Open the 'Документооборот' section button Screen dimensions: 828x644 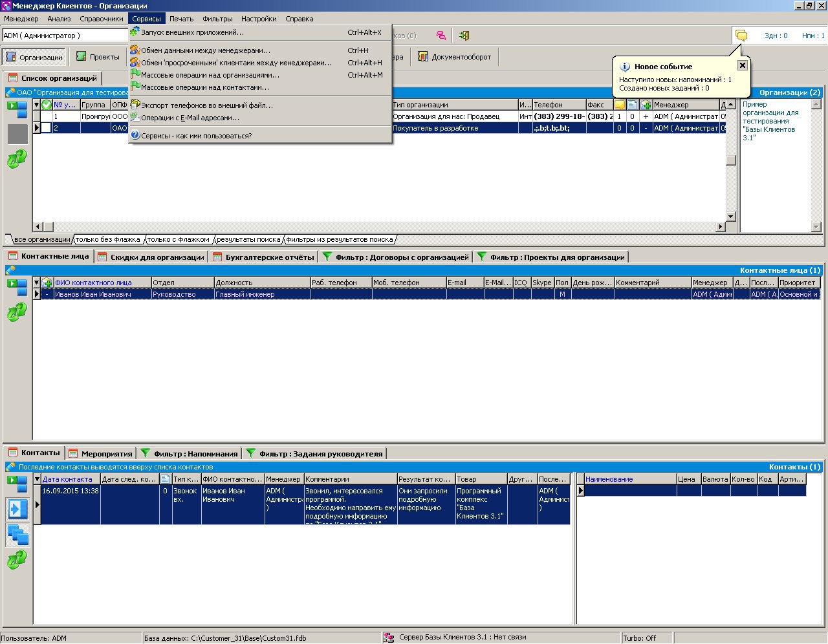(455, 57)
